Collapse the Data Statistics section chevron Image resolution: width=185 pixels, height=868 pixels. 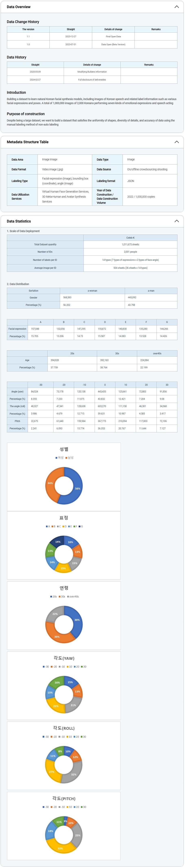[x=176, y=221]
